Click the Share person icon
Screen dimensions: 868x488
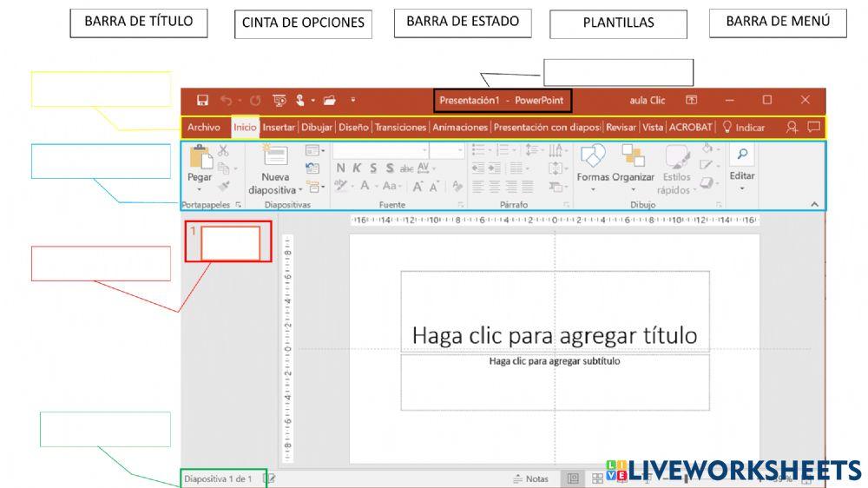coord(792,127)
